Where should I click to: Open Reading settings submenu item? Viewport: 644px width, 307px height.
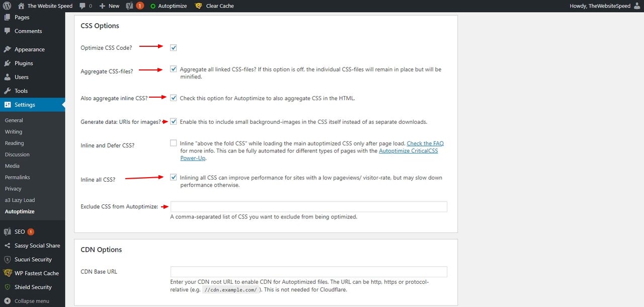[15, 143]
